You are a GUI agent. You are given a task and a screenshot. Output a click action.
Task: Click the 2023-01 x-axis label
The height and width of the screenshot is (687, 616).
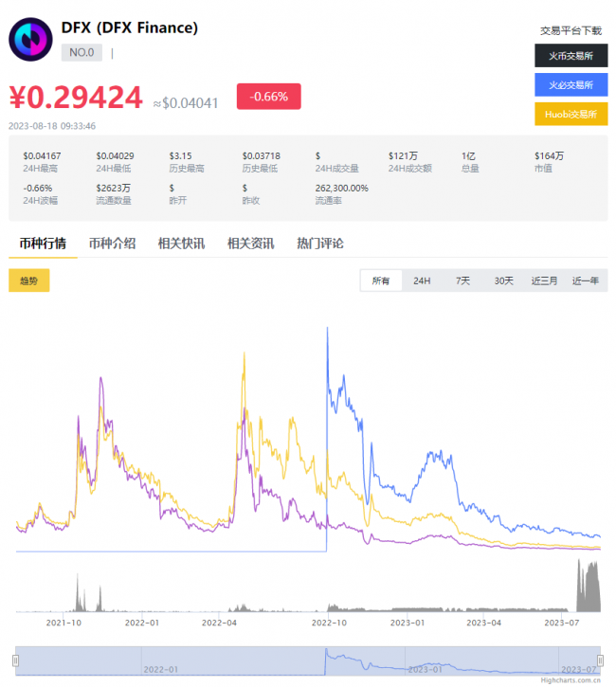point(408,623)
